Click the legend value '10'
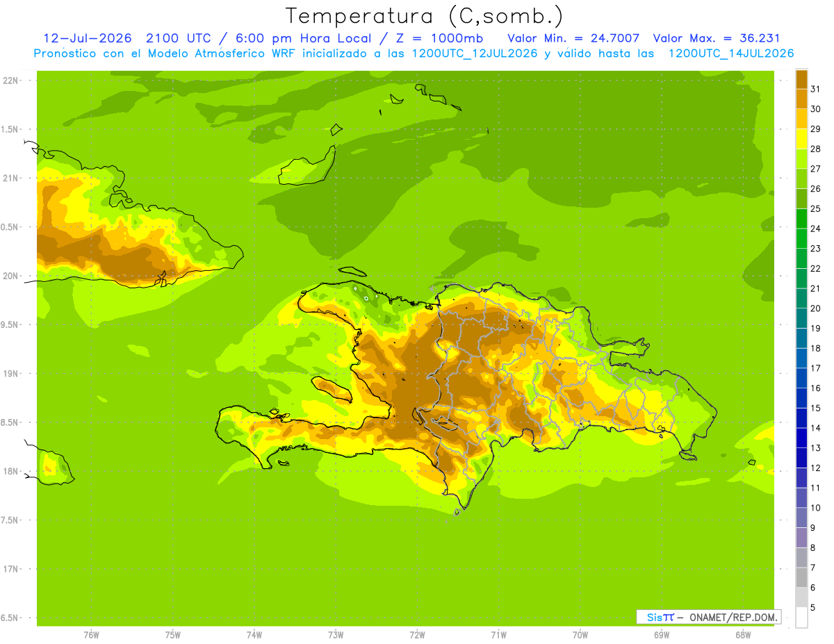 point(816,508)
